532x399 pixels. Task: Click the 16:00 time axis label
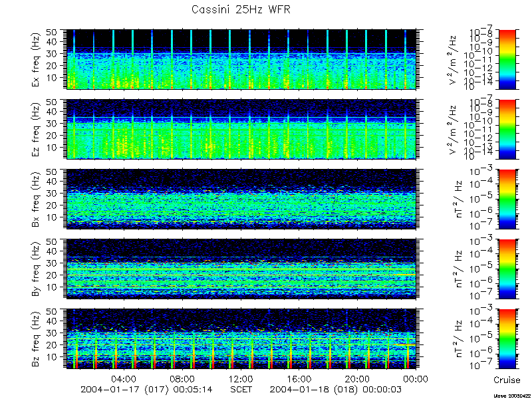tap(299, 379)
